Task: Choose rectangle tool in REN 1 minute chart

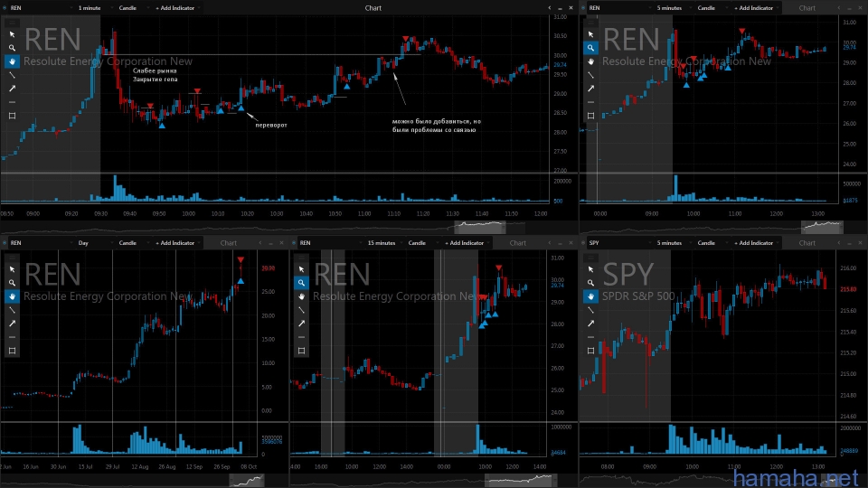Action: [x=12, y=116]
